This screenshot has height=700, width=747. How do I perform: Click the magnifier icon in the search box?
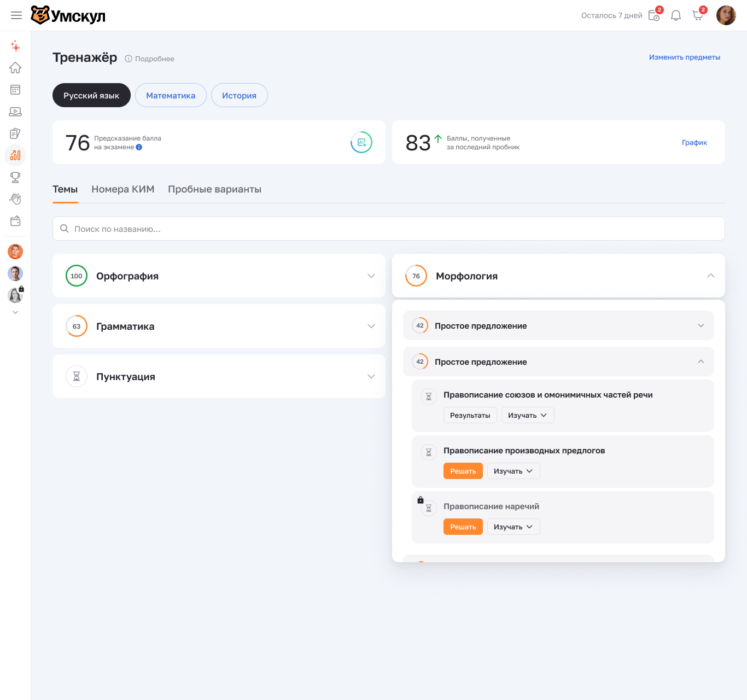(x=65, y=229)
